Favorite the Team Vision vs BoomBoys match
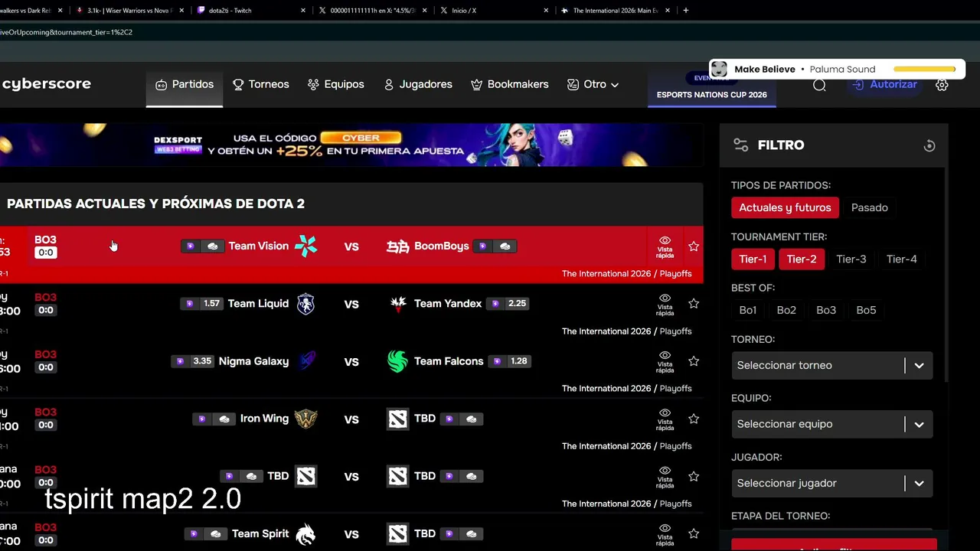The height and width of the screenshot is (551, 980). pyautogui.click(x=694, y=246)
